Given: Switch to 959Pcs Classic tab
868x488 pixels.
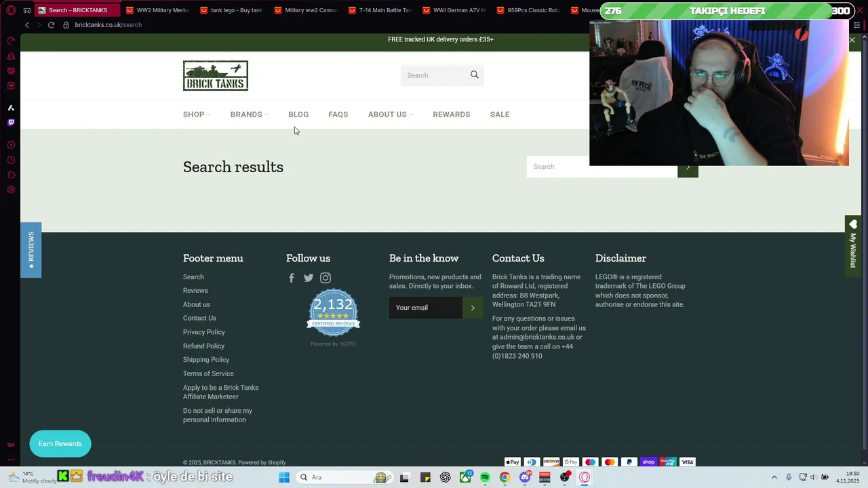Looking at the screenshot, I should (x=528, y=10).
